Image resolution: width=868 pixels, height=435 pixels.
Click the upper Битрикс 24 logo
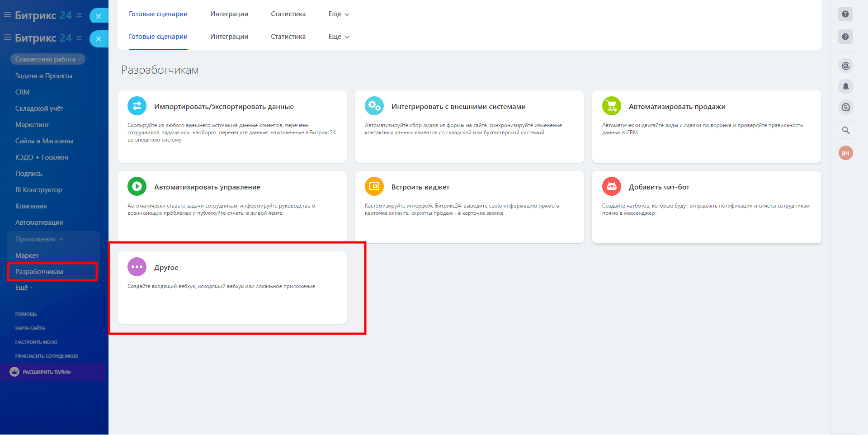click(x=43, y=15)
